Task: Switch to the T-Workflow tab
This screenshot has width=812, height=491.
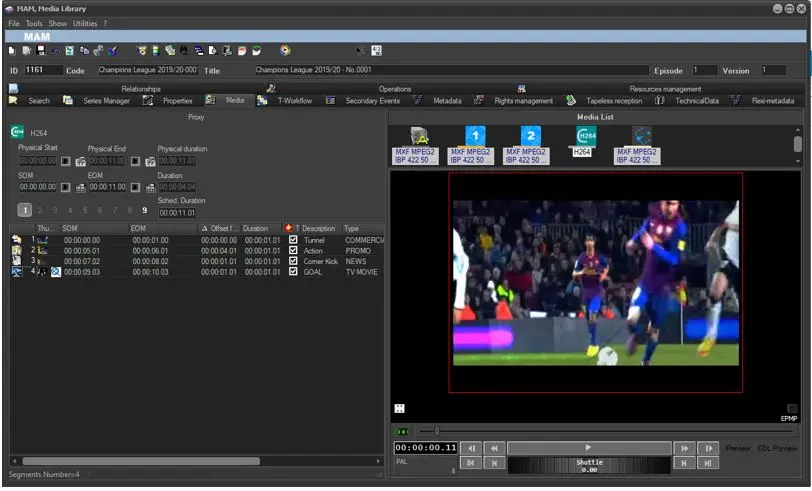Action: 294,101
